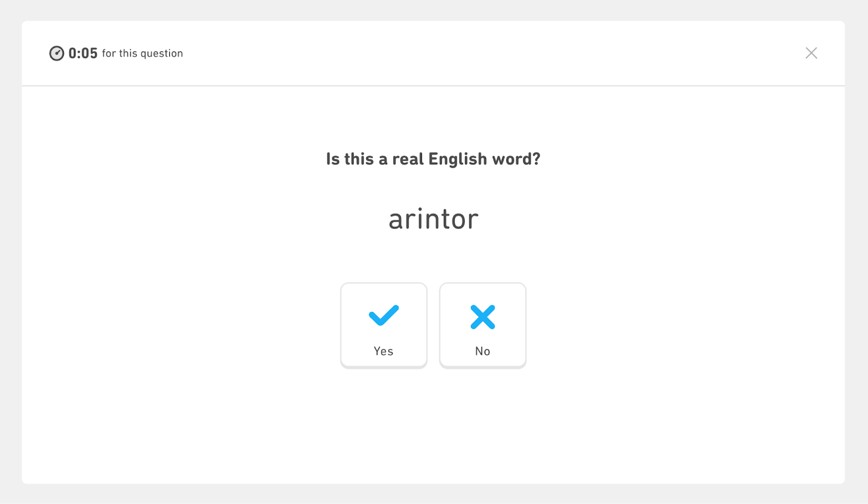Exit the question using the top-right X
The image size is (868, 504).
point(811,53)
